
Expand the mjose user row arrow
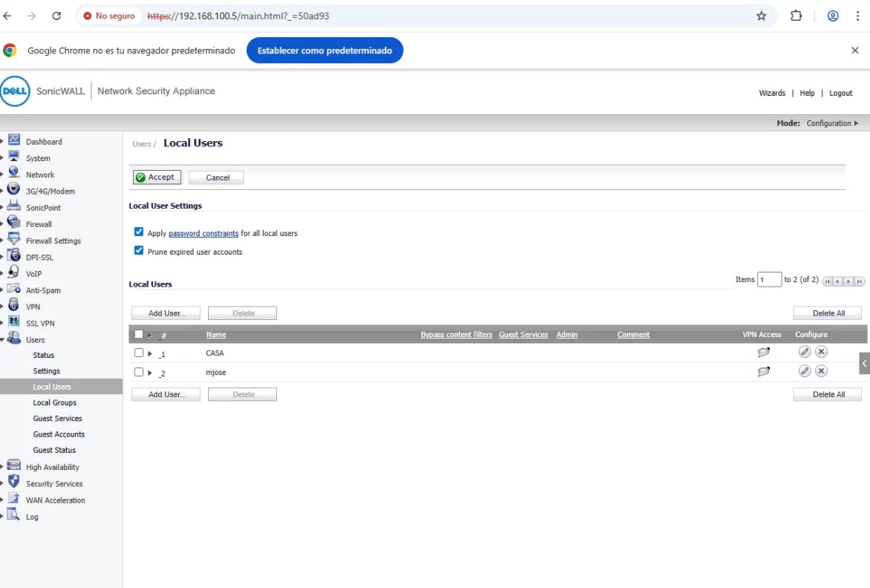click(x=150, y=373)
